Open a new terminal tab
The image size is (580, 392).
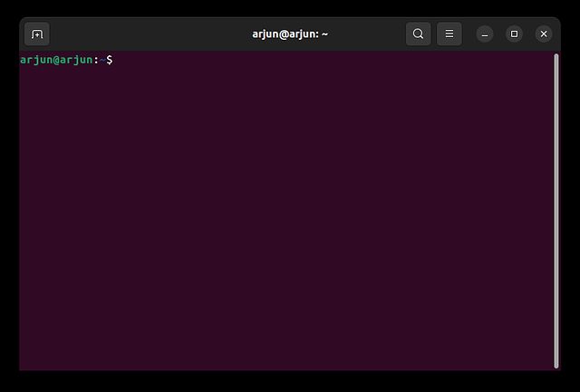(x=37, y=34)
